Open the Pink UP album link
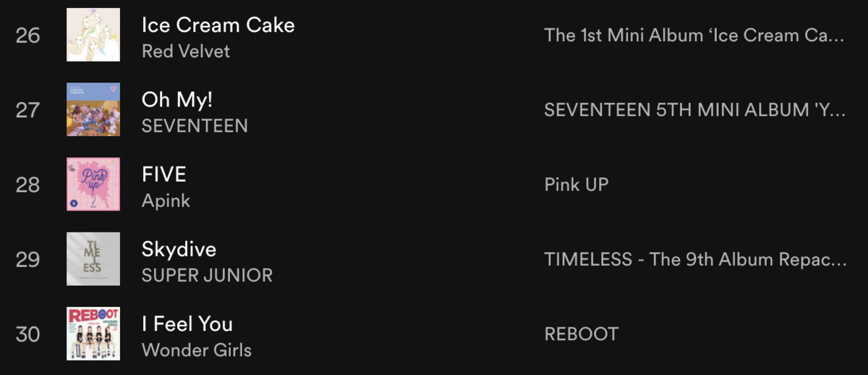 [576, 185]
